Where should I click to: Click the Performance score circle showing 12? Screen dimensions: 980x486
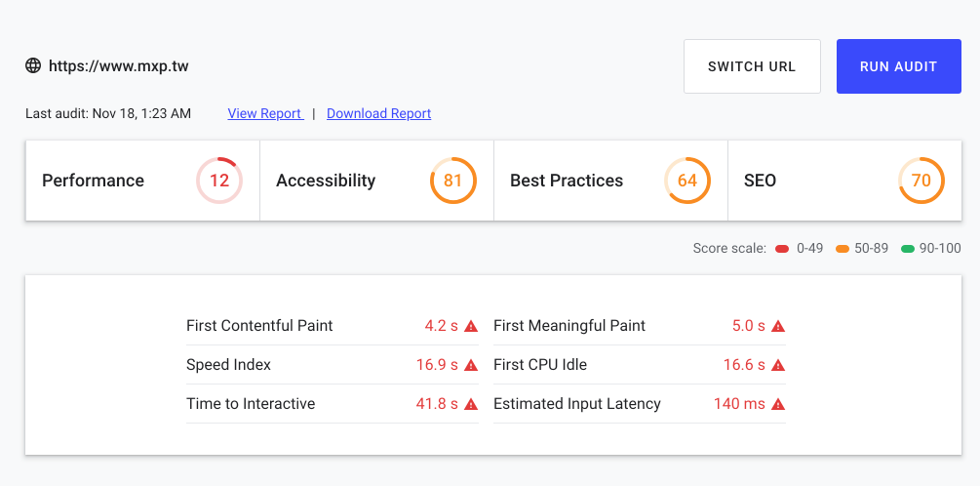click(219, 181)
